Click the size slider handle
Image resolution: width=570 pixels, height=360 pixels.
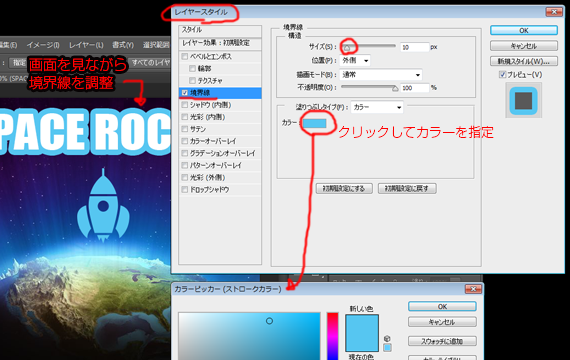pos(347,47)
